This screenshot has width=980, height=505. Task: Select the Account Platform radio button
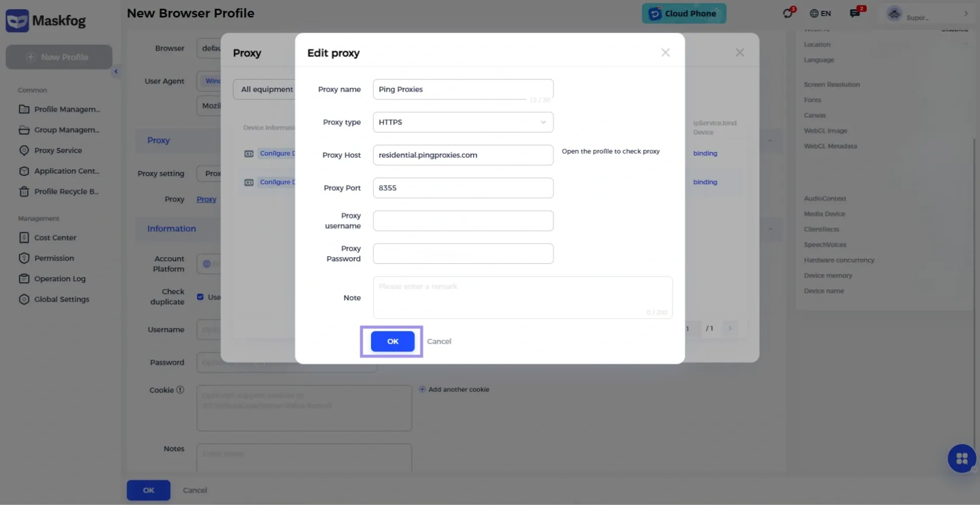pos(207,264)
